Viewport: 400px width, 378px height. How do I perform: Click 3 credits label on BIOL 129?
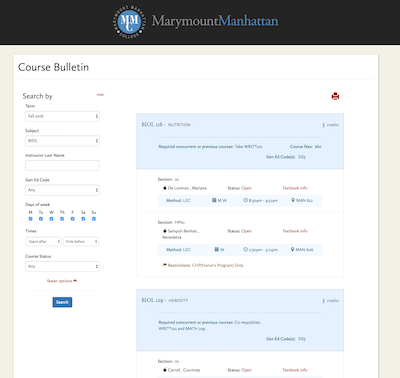click(330, 300)
